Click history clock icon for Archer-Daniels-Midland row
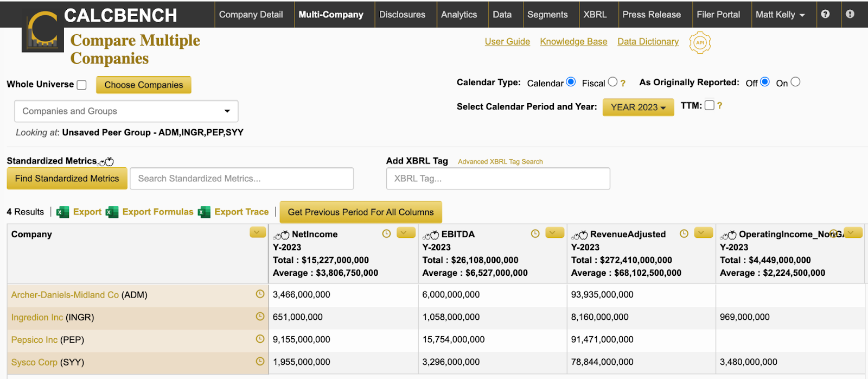The width and height of the screenshot is (868, 379). (260, 294)
